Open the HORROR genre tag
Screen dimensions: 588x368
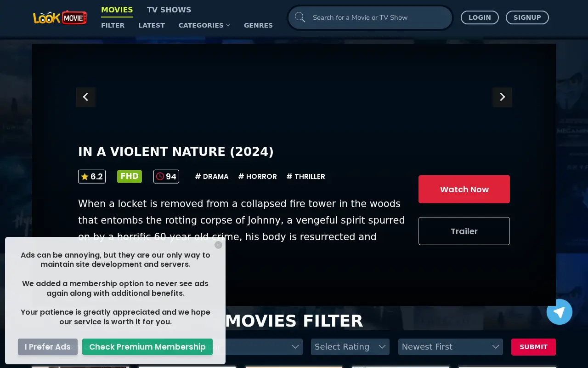pyautogui.click(x=258, y=177)
